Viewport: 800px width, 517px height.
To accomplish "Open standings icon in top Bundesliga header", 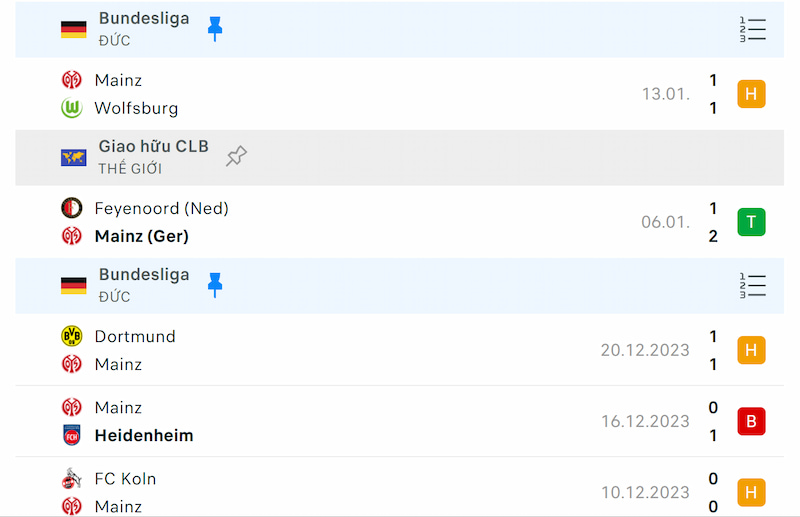I will coord(753,30).
